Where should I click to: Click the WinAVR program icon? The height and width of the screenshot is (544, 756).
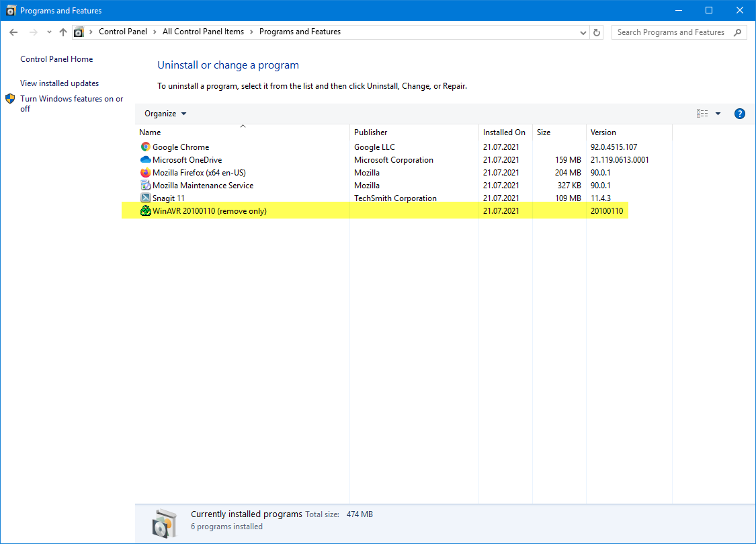pos(145,210)
